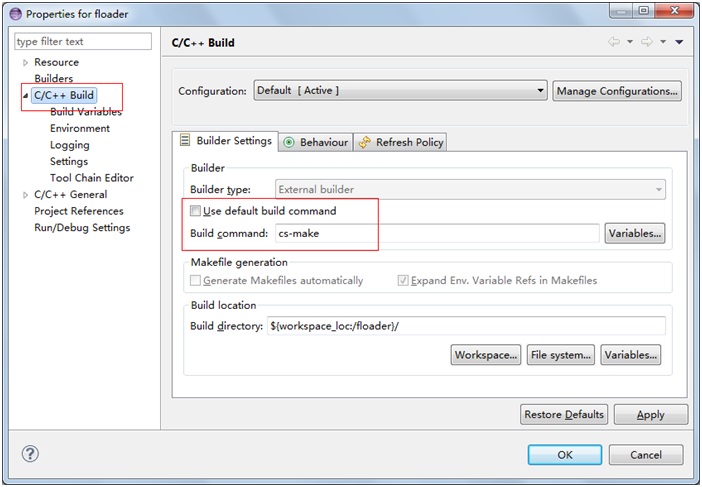Open the page view menu triangle
The image size is (702, 487).
click(x=679, y=42)
